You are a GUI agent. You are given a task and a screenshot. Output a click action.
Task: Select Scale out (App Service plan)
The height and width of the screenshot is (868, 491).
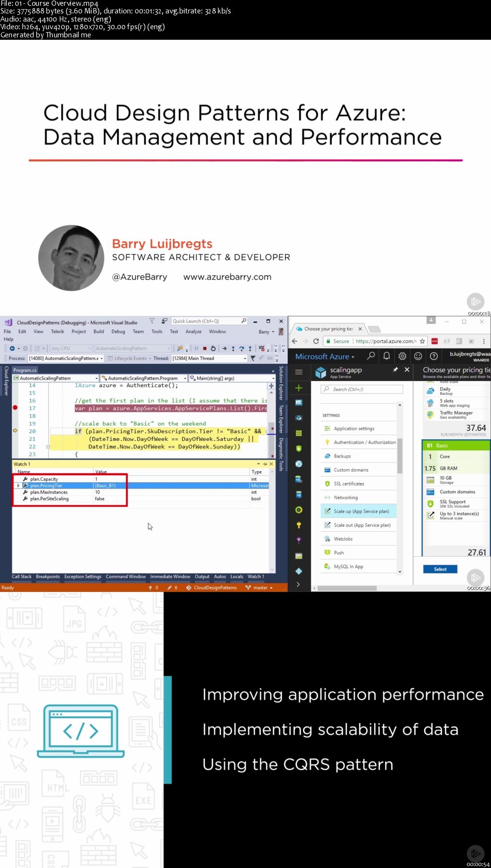[x=359, y=525]
